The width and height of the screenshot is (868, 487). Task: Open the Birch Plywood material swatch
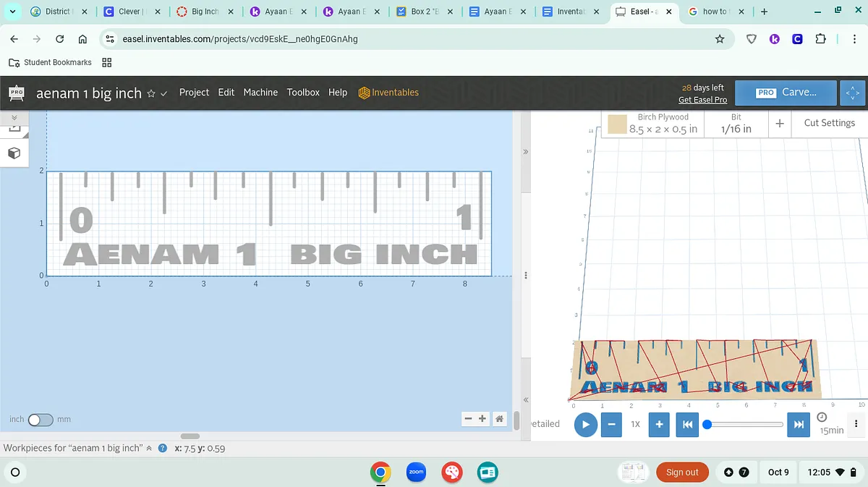[x=617, y=124]
